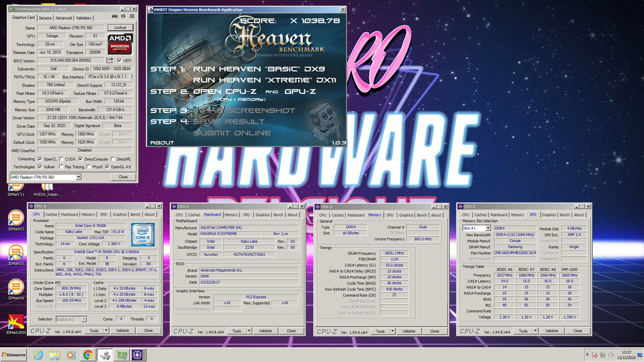Toggle the DirectML checkbox
This screenshot has height=362, width=644.
pyautogui.click(x=113, y=159)
